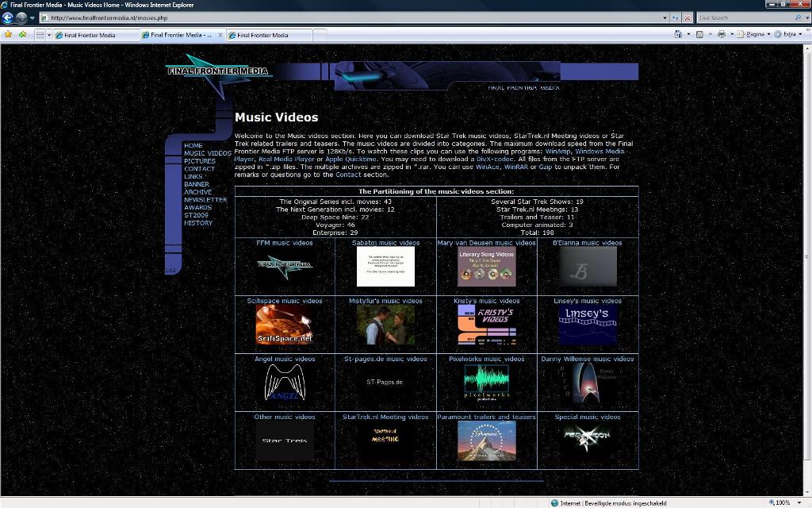Click the Internet security zone status
The image size is (812, 508).
click(x=608, y=502)
